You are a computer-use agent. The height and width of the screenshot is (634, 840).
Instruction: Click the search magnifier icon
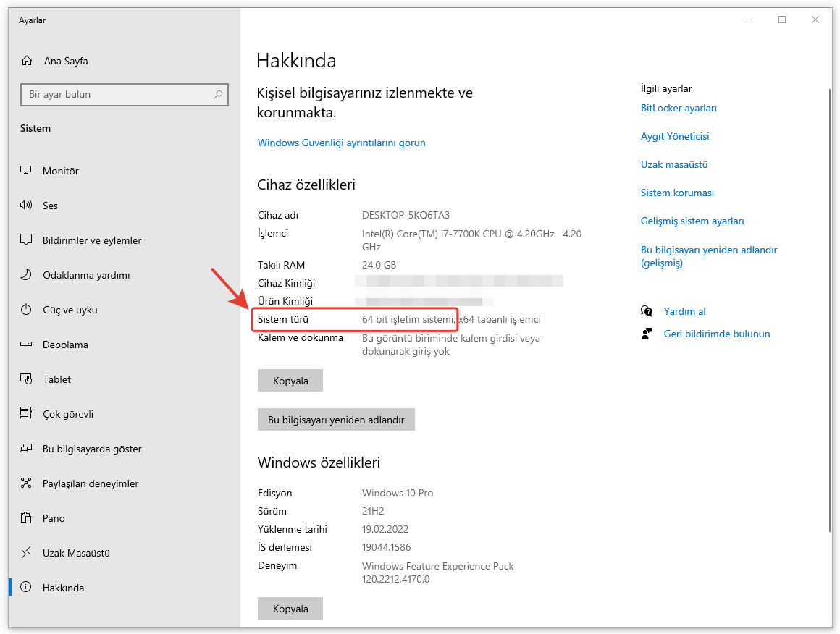point(218,95)
